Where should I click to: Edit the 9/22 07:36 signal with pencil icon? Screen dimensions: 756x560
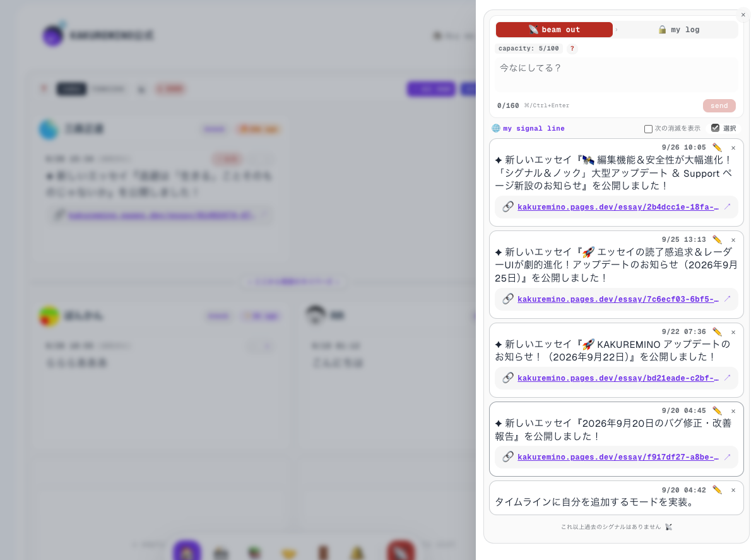tap(717, 332)
